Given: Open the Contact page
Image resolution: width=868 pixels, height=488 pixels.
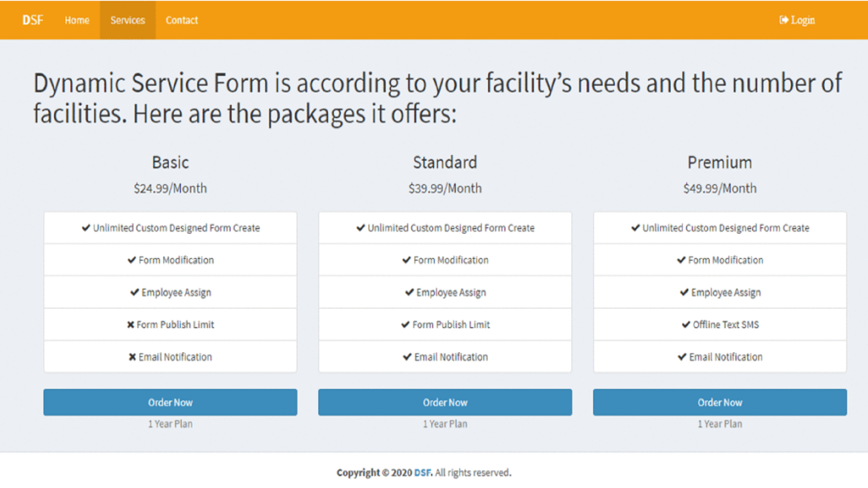Looking at the screenshot, I should [x=182, y=20].
